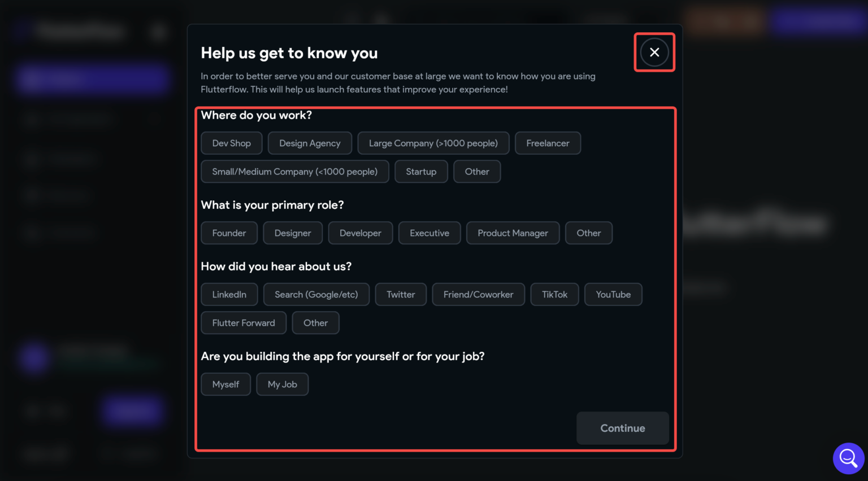The height and width of the screenshot is (481, 868).
Task: Select the Flutter Forward chip
Action: click(x=244, y=323)
